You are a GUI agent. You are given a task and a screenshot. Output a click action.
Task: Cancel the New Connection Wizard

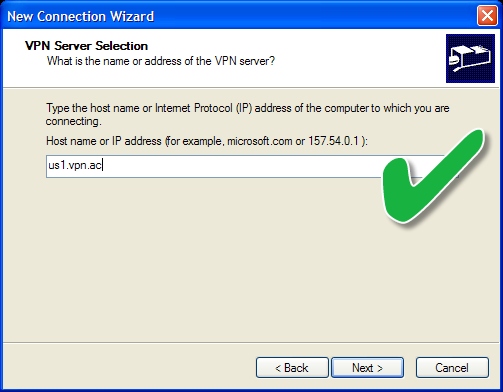coord(452,368)
